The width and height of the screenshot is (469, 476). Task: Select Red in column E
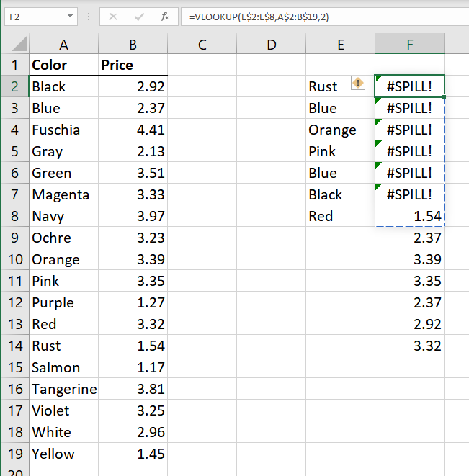click(x=341, y=216)
